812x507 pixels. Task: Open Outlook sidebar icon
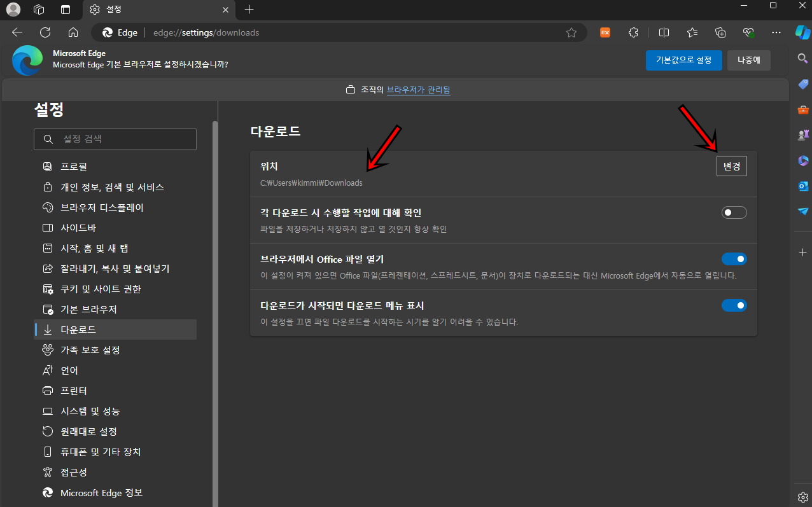tap(802, 186)
